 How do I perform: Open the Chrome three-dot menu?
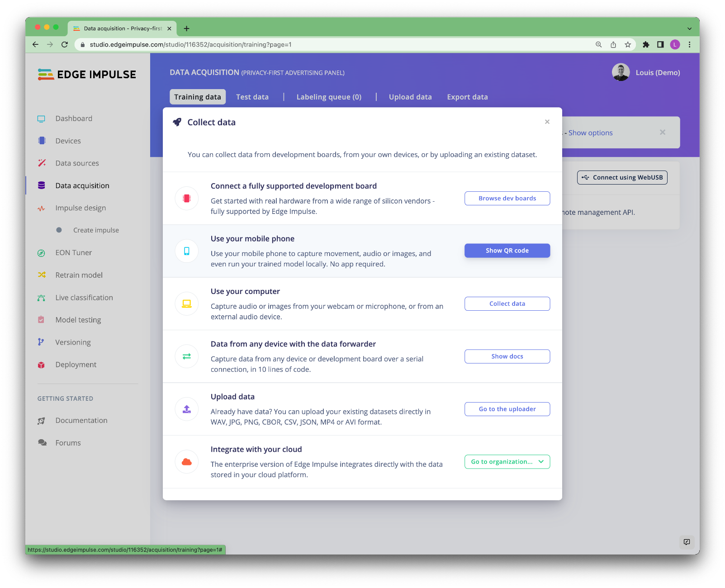click(689, 44)
